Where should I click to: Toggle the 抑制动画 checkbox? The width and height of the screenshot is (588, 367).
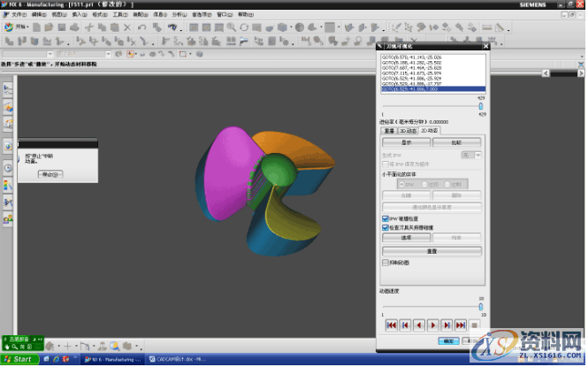(x=386, y=262)
